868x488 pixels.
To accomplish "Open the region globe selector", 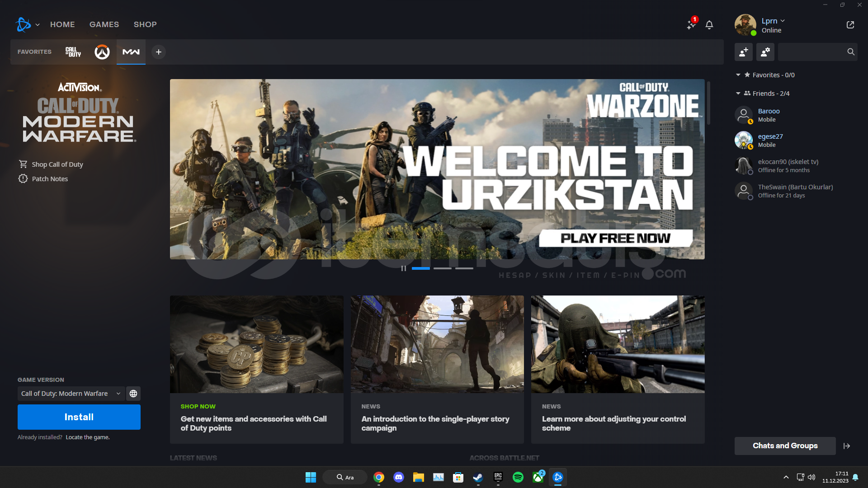I will (133, 394).
